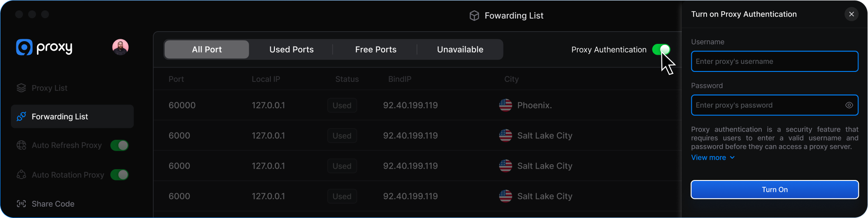Toggle the Proxy Authentication switch

click(661, 49)
